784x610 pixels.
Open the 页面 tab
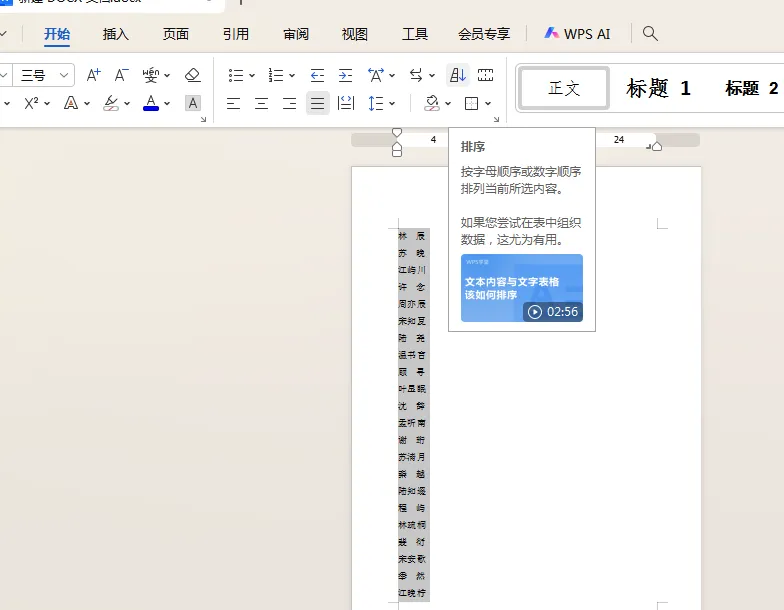click(x=176, y=34)
